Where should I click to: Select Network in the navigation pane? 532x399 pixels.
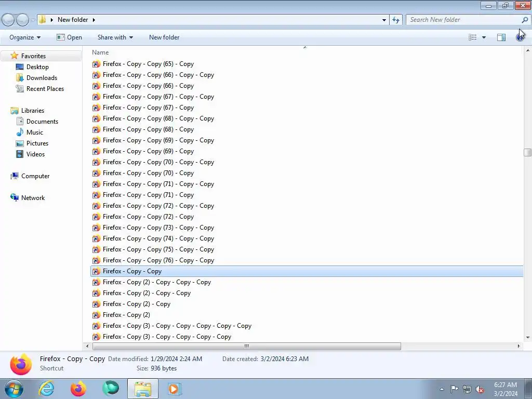click(x=33, y=198)
